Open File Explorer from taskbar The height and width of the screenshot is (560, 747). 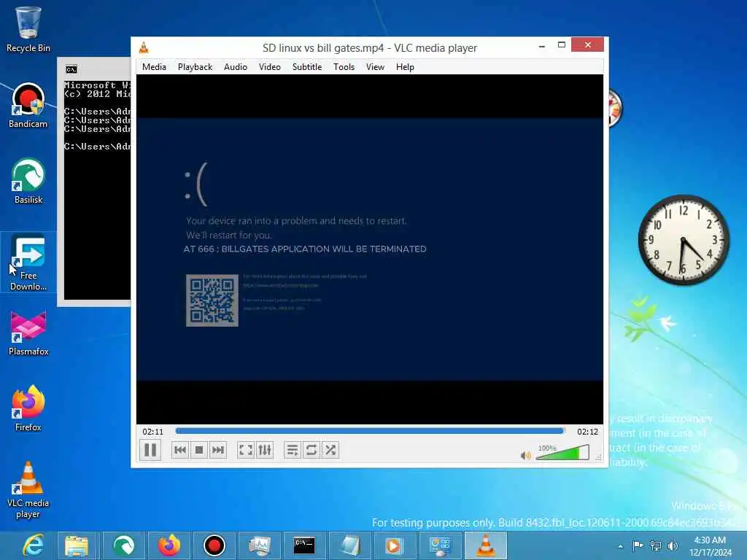click(77, 545)
